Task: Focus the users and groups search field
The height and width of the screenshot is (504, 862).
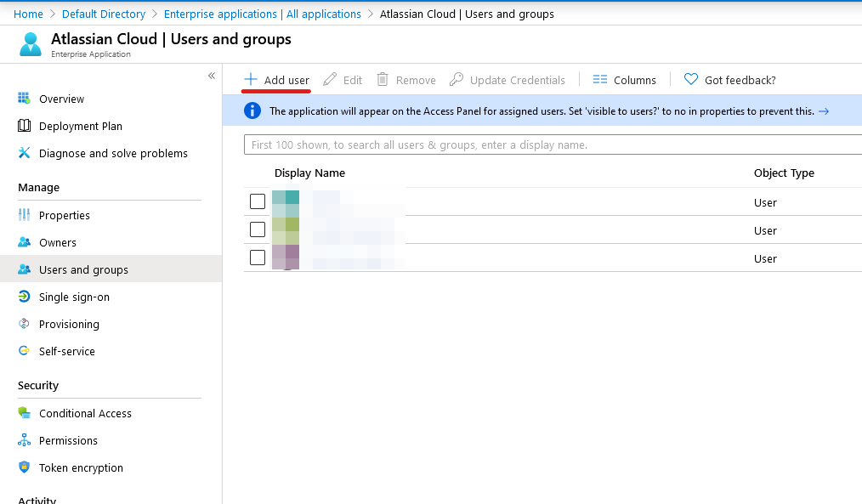Action: click(x=553, y=144)
